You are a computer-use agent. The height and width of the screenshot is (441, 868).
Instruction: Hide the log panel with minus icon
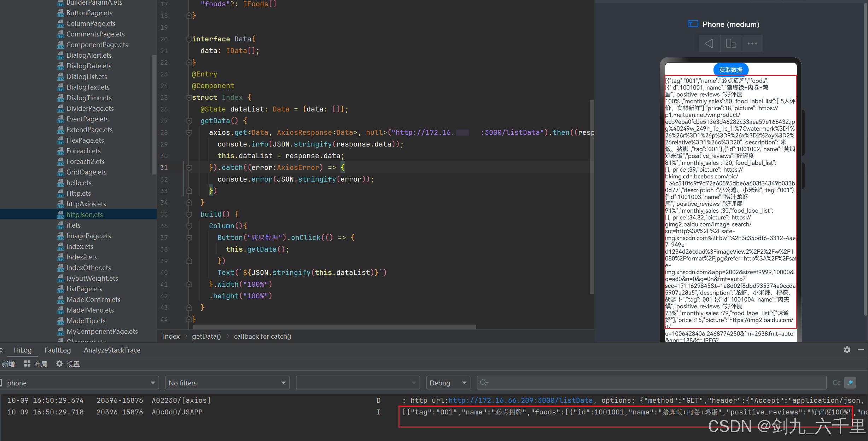coord(861,350)
